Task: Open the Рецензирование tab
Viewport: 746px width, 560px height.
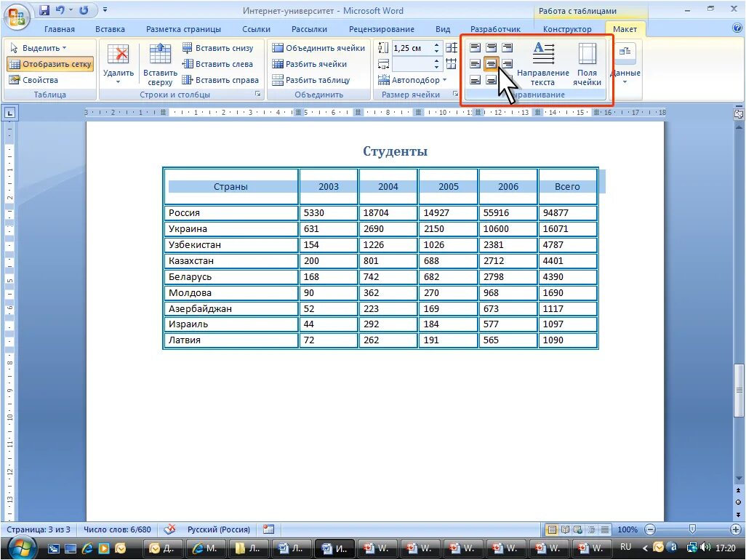Action: click(382, 29)
